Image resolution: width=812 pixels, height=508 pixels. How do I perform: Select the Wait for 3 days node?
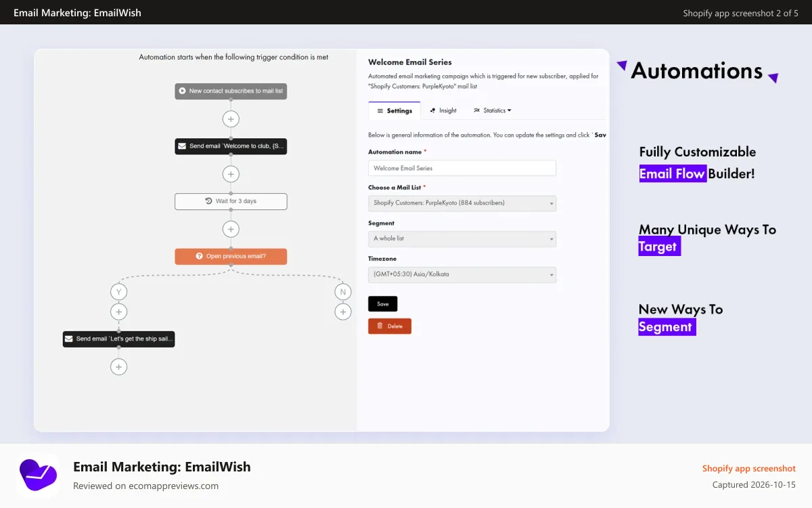[231, 201]
